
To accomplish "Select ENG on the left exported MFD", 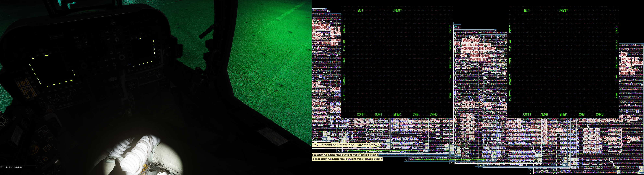I will coord(450,29).
